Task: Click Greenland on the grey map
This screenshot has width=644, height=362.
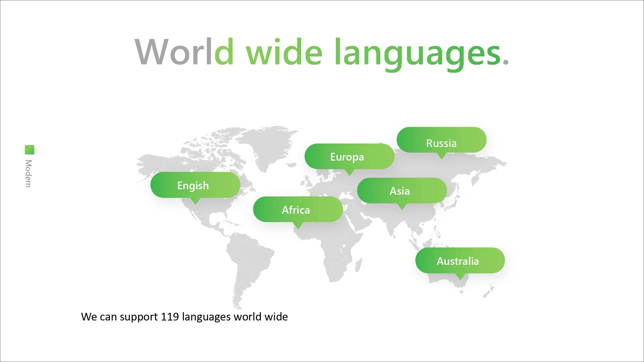Action: [x=270, y=145]
